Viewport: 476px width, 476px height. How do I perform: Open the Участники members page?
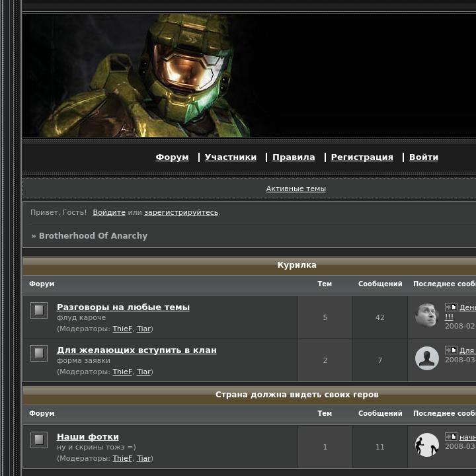231,157
